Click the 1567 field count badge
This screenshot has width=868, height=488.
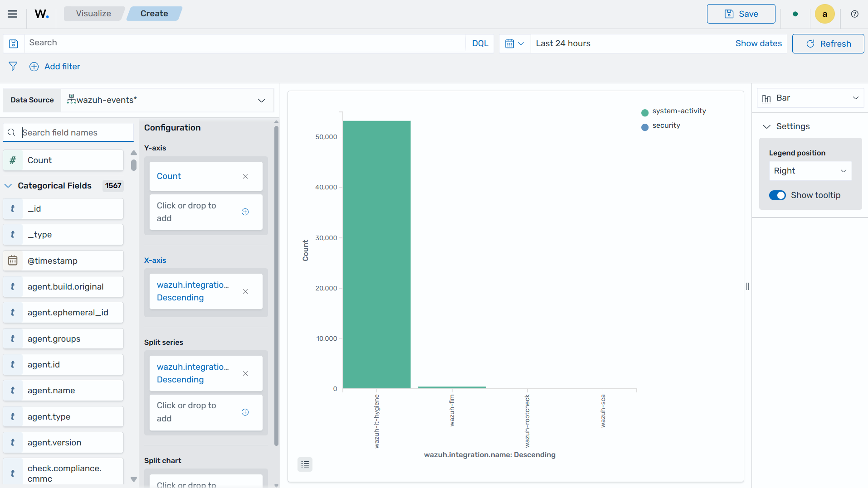113,186
